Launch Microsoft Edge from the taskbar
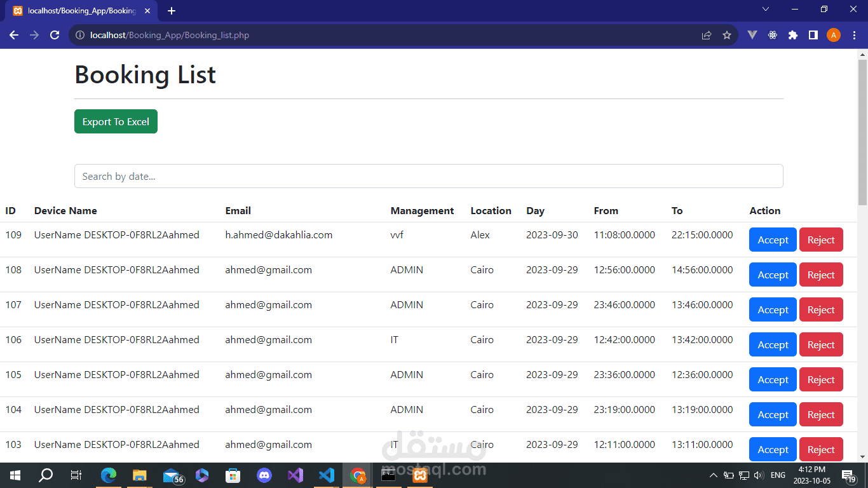 click(109, 475)
